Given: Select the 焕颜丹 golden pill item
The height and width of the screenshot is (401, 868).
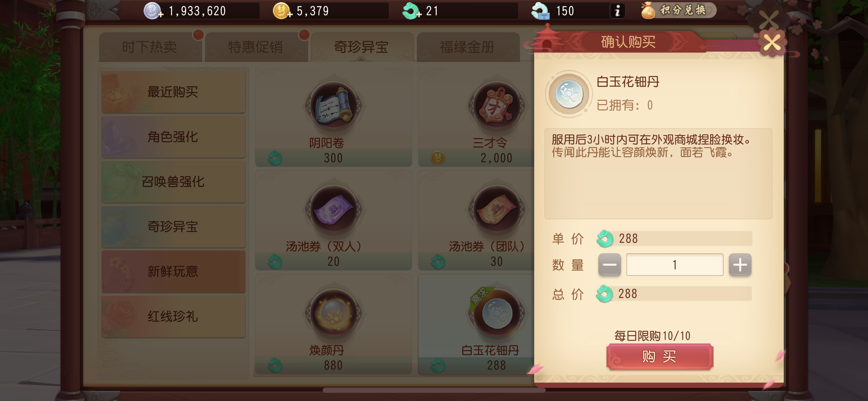Looking at the screenshot, I should click(x=333, y=325).
